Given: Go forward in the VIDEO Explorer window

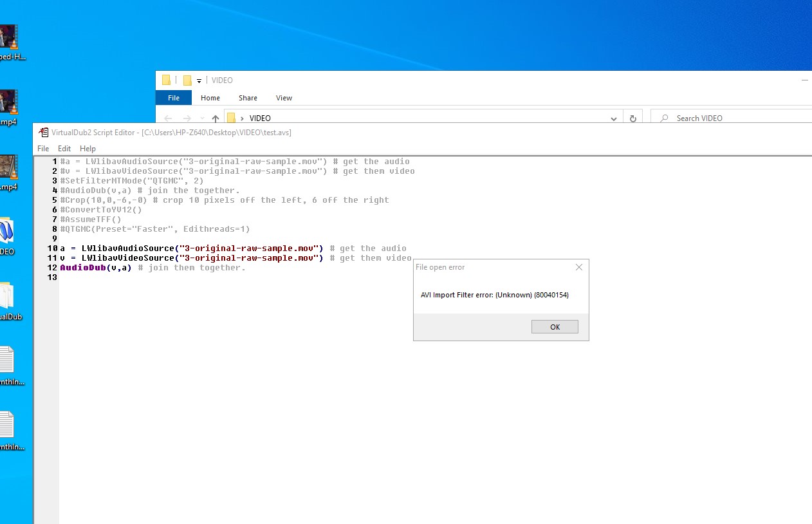Looking at the screenshot, I should pyautogui.click(x=187, y=118).
